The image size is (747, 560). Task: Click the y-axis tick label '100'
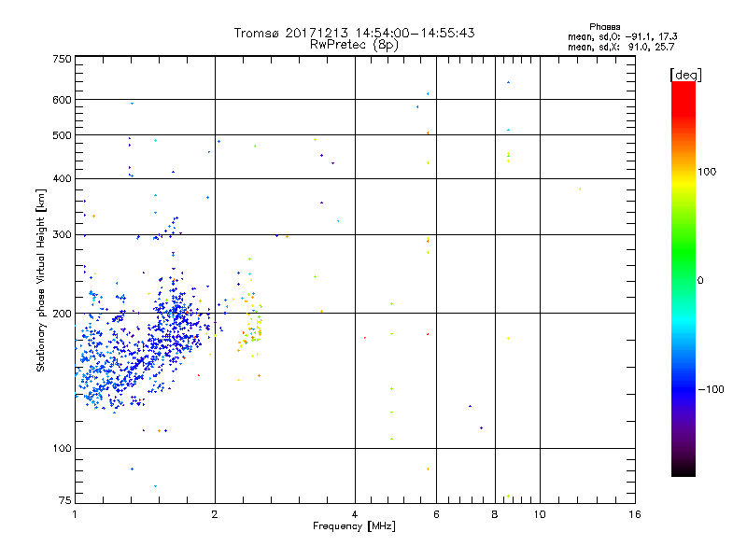tap(62, 448)
